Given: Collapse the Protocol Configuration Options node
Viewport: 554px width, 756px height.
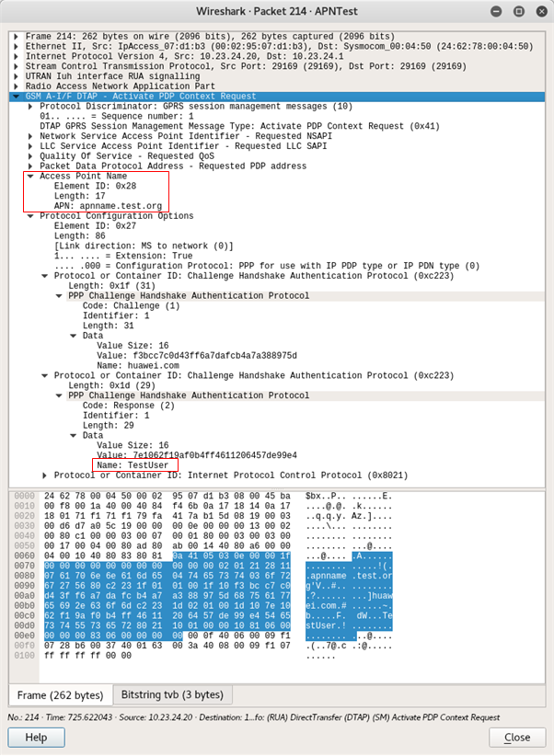Looking at the screenshot, I should (31, 216).
